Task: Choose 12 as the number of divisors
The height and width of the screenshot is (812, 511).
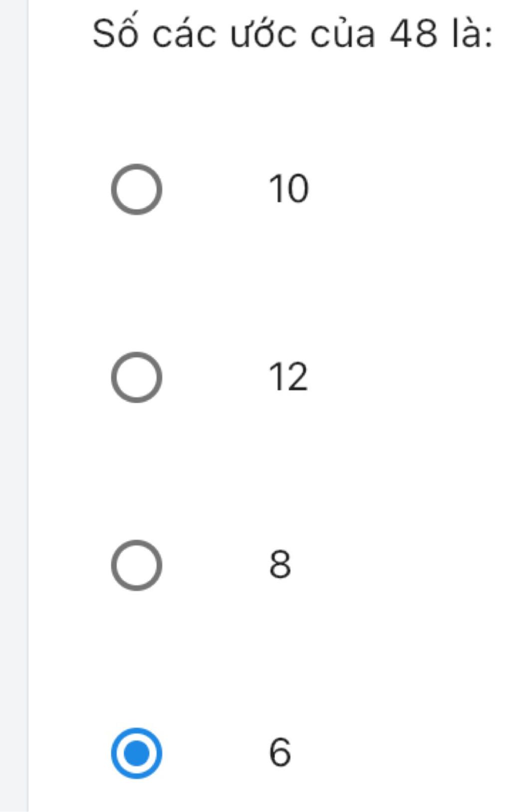Action: [x=136, y=377]
